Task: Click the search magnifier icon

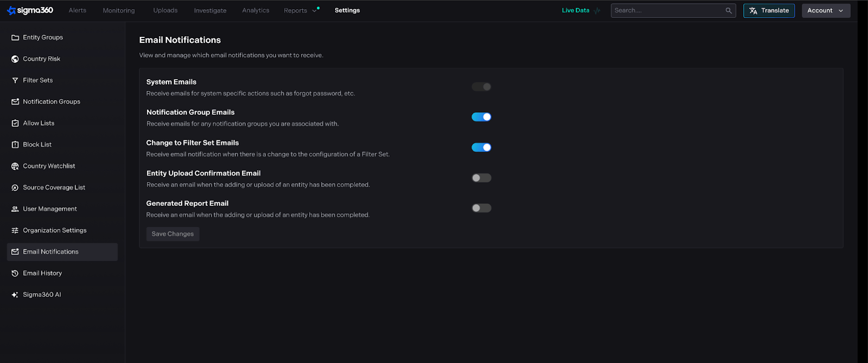Action: [729, 11]
